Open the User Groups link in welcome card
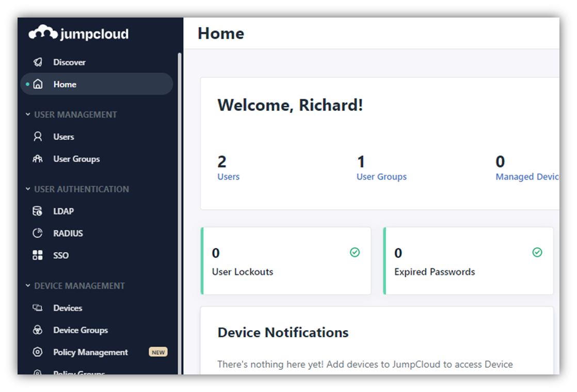Screen dimensions: 577x392 (x=381, y=177)
